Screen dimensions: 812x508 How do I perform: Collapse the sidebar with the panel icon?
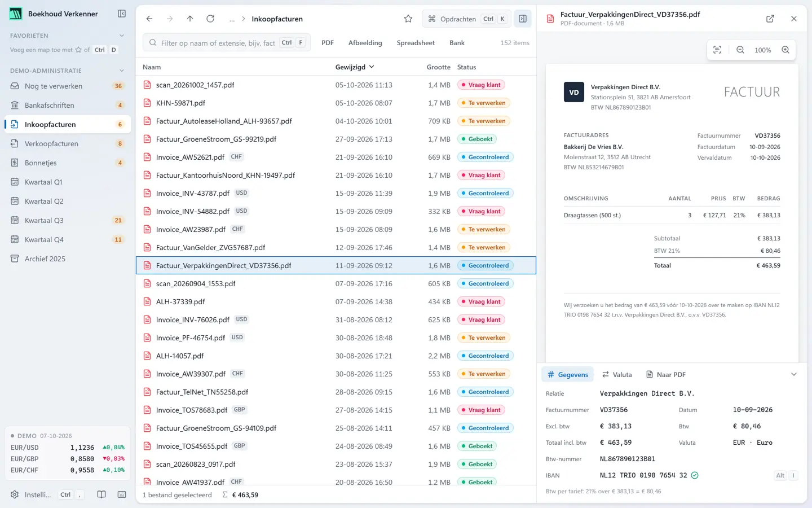click(122, 14)
